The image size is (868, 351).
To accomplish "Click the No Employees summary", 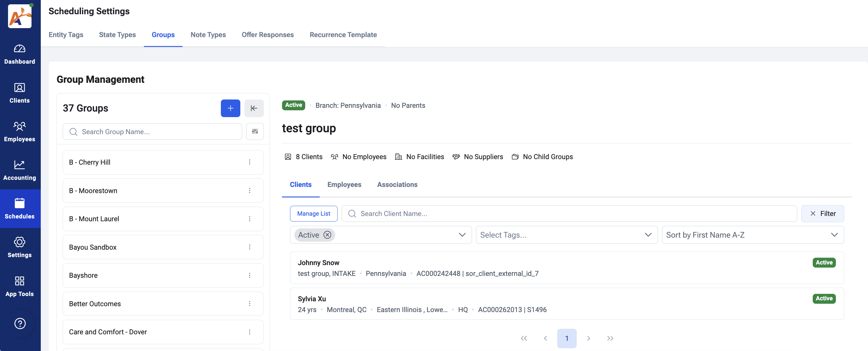I will [359, 157].
